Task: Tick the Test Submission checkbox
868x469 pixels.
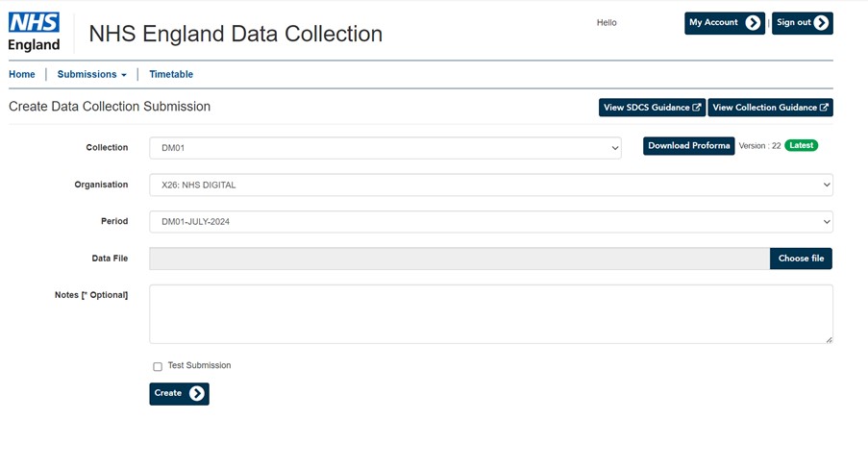Action: pos(158,366)
